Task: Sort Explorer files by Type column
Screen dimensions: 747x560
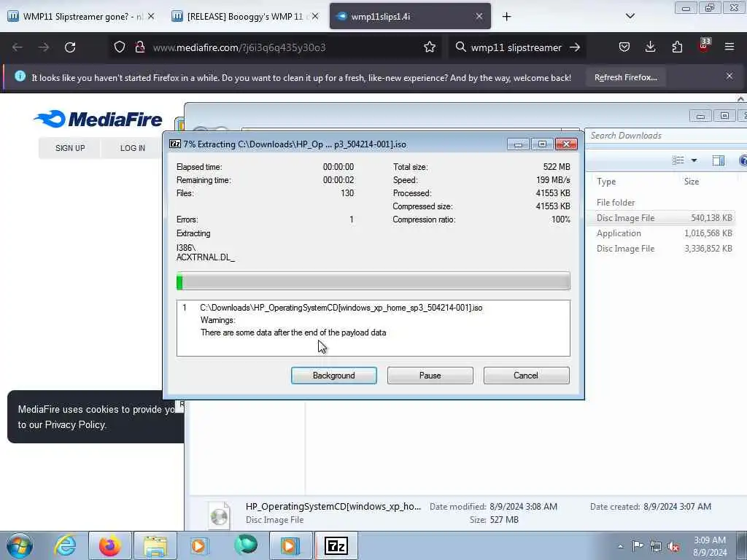Action: click(606, 182)
